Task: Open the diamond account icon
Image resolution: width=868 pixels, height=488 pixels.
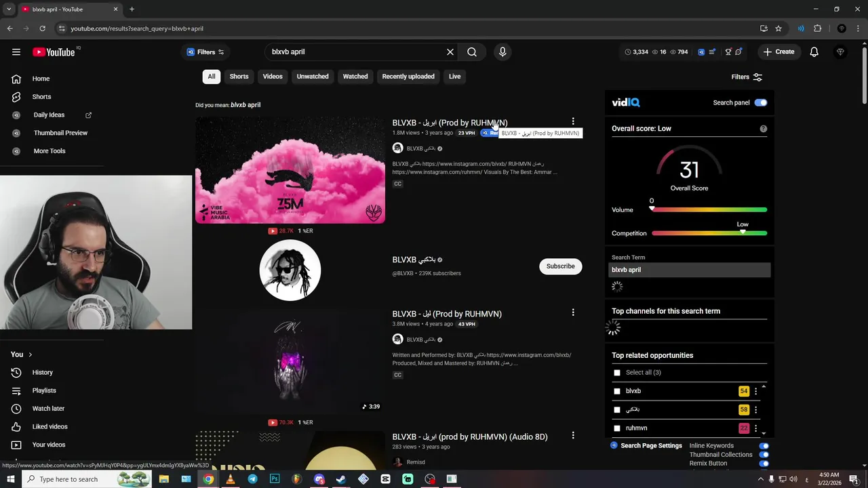Action: point(840,52)
